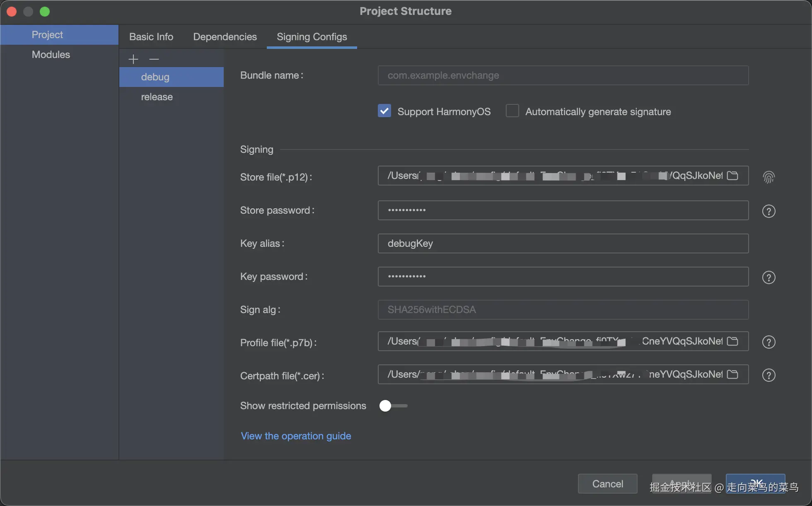Click the Key alias input field
The width and height of the screenshot is (812, 506).
[563, 243]
